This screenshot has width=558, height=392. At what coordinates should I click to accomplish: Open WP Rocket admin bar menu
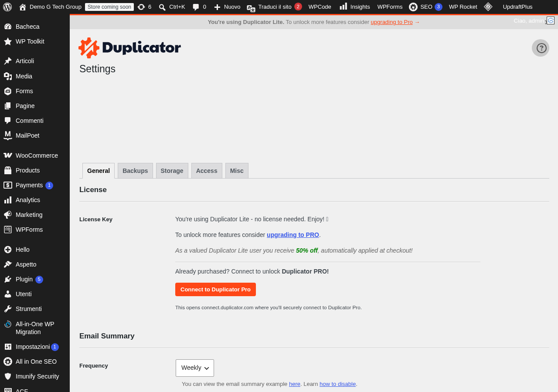[x=463, y=7]
